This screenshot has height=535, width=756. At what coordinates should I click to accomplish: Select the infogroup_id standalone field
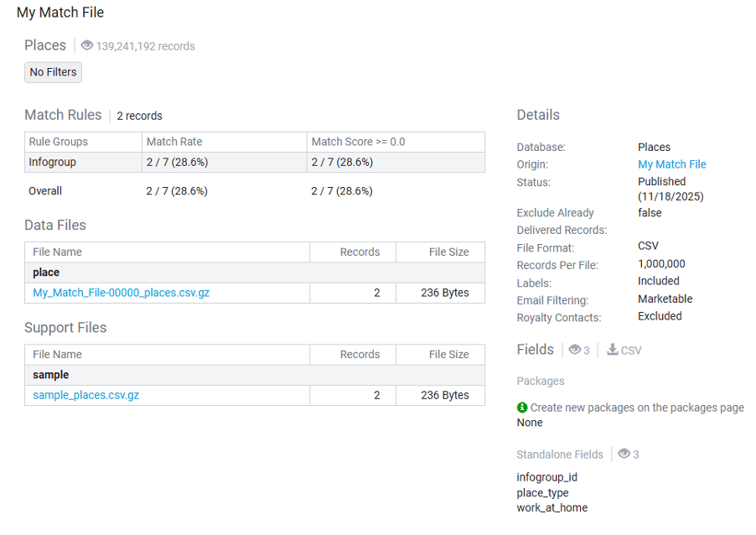[x=546, y=477]
